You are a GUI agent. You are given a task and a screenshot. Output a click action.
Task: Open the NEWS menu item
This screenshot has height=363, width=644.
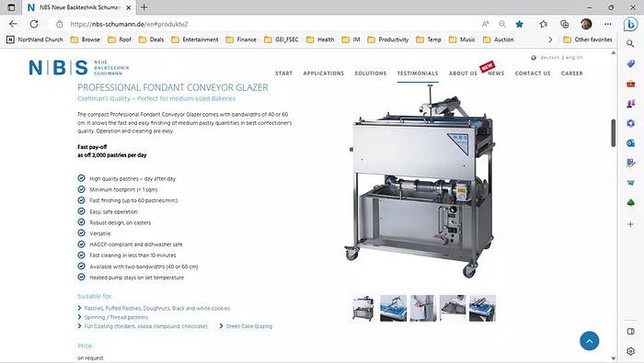(496, 74)
